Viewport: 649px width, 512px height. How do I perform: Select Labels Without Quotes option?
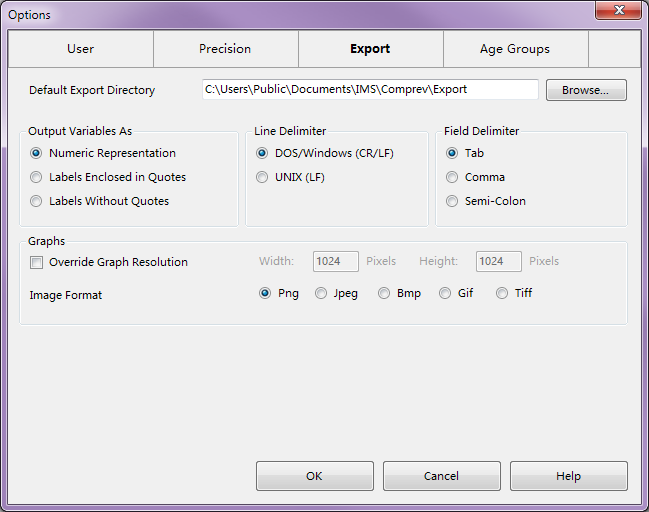click(37, 201)
